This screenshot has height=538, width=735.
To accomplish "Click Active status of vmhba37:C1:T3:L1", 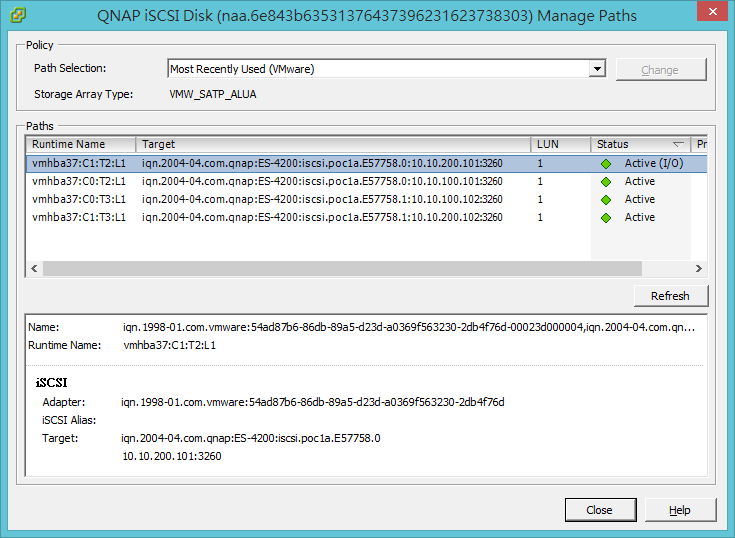I will (639, 217).
